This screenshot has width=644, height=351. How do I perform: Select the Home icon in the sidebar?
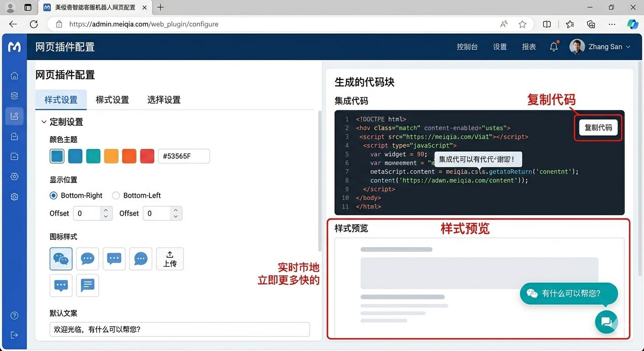click(x=14, y=75)
